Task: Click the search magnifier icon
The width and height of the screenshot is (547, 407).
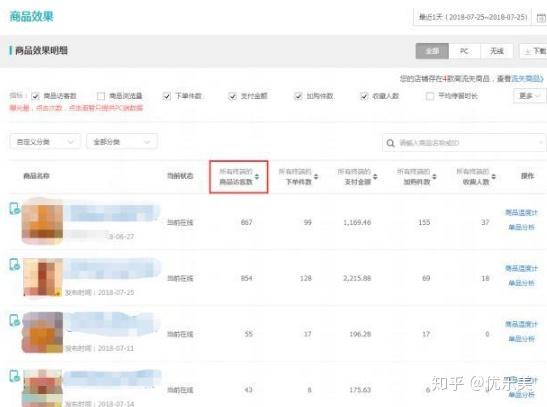Action: [390, 143]
